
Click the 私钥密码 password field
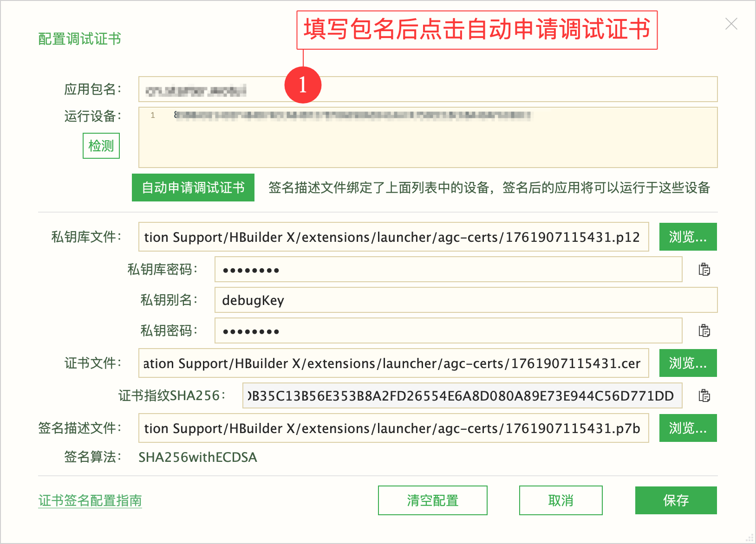coord(448,331)
